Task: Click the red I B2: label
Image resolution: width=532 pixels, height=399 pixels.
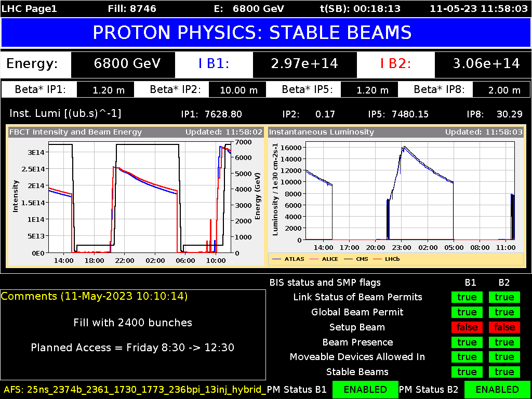Action: (395, 64)
